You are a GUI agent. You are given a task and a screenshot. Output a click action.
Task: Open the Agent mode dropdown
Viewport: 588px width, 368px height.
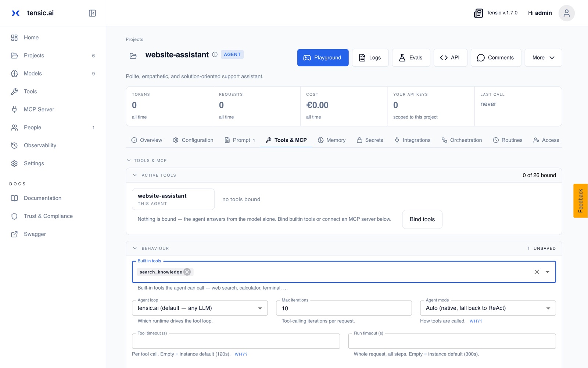(x=488, y=308)
